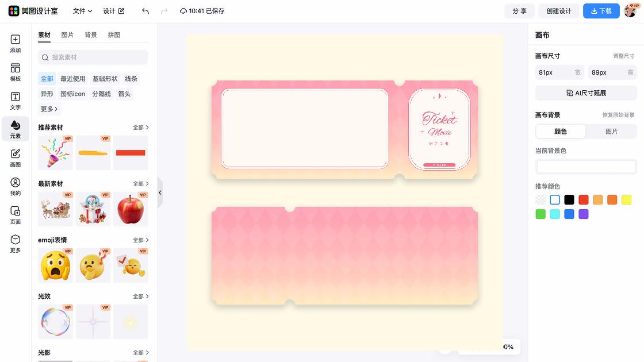
Task: Select the red rectangle material thumbnail
Action: click(x=131, y=153)
